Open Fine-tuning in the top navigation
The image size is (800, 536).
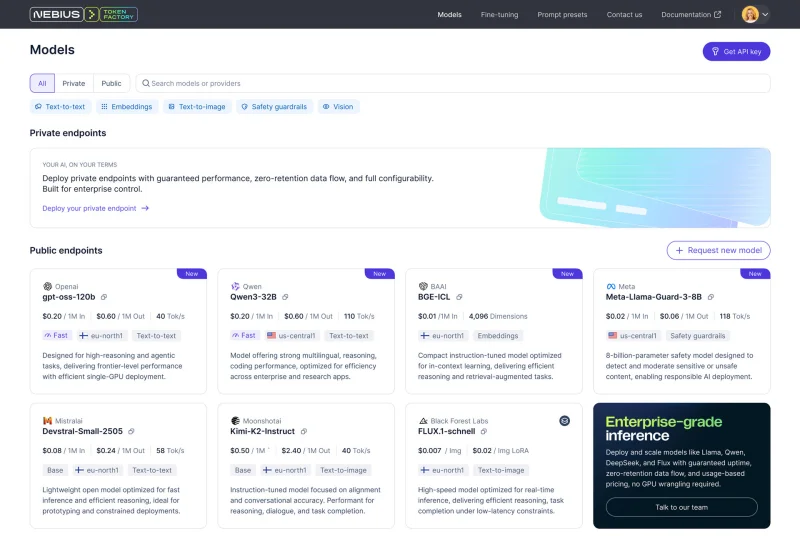click(x=499, y=15)
